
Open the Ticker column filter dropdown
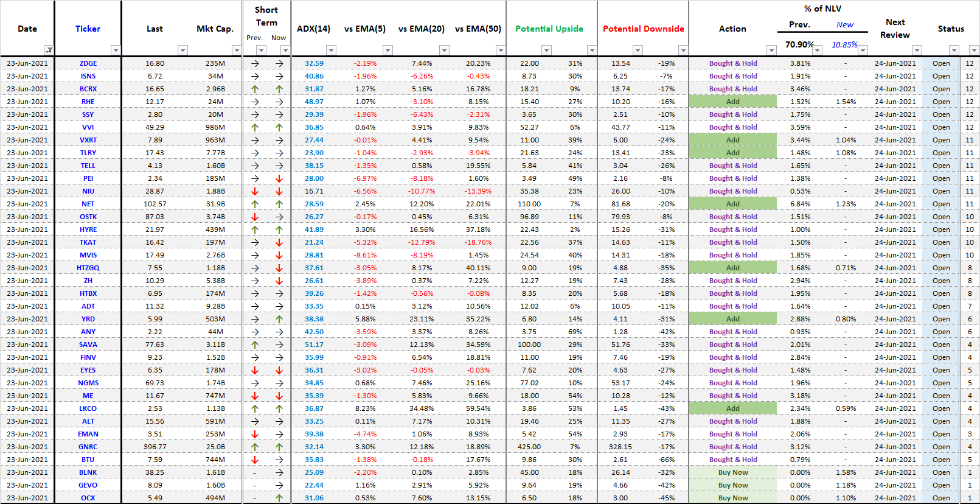116,50
